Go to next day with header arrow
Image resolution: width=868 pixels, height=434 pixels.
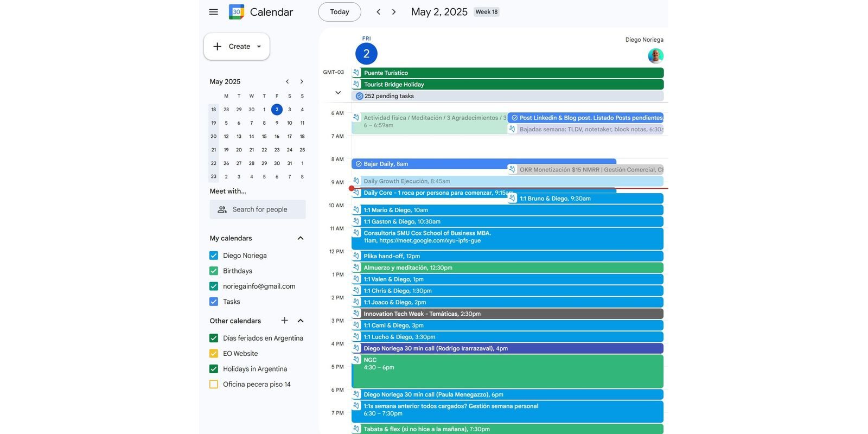point(394,12)
